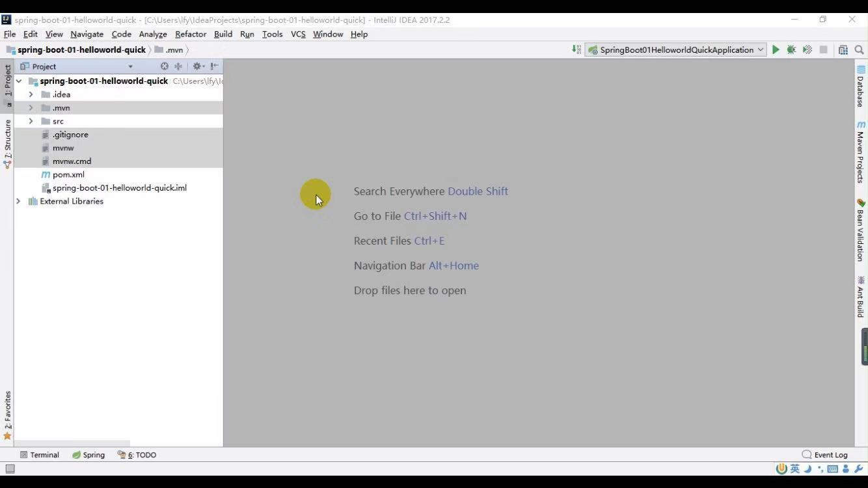Screen dimensions: 868x488
Task: Open the Ant Build tool window tab
Action: pyautogui.click(x=861, y=297)
